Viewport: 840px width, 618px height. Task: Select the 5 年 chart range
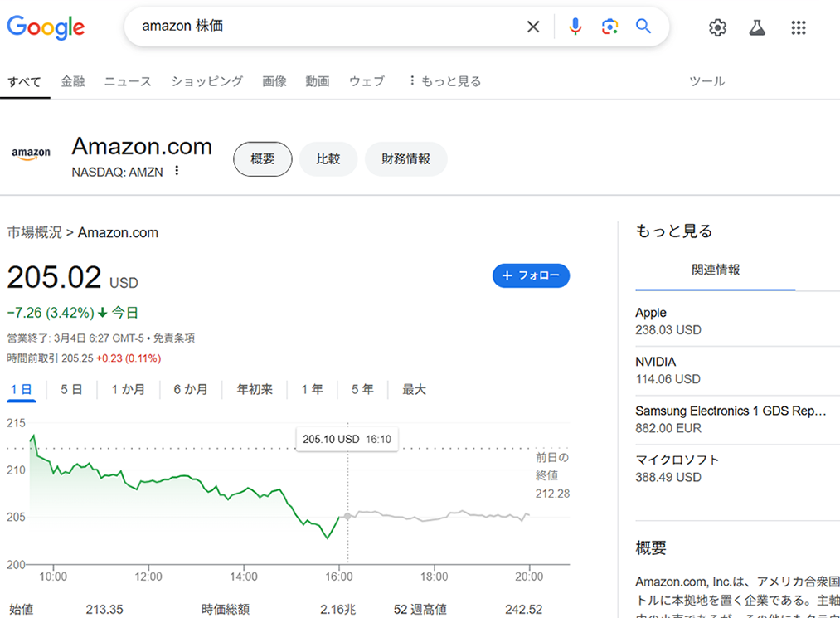coord(362,390)
